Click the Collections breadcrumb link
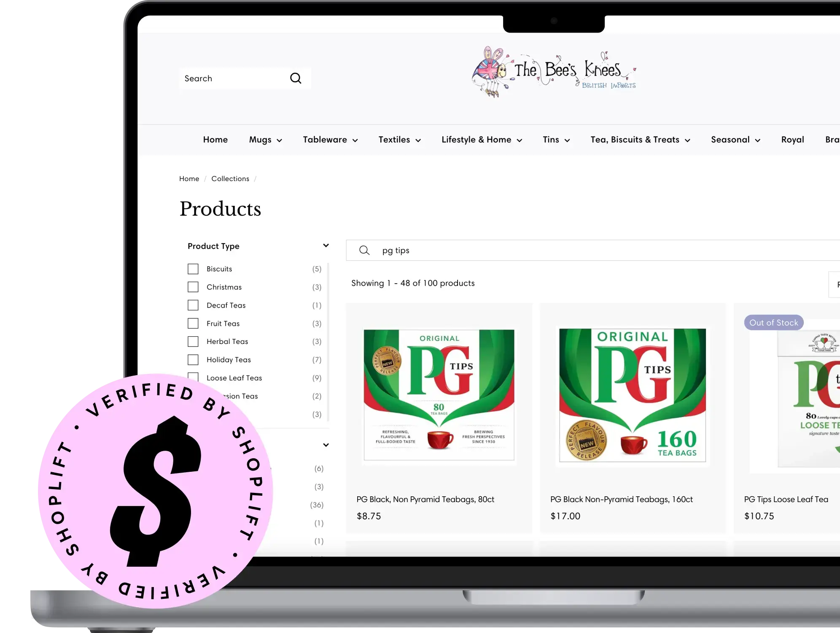The width and height of the screenshot is (840, 633). point(230,178)
